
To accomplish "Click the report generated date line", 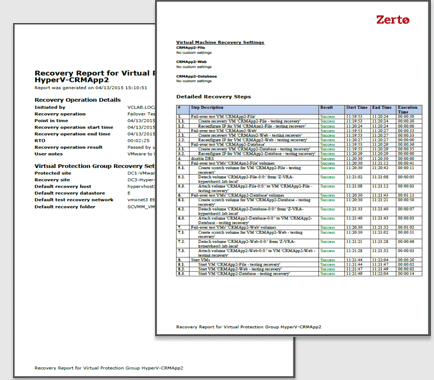I will pyautogui.click(x=91, y=88).
